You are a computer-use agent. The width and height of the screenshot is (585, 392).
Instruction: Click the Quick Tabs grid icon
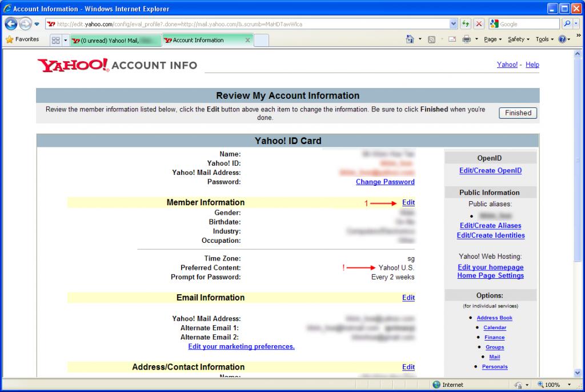click(x=56, y=40)
